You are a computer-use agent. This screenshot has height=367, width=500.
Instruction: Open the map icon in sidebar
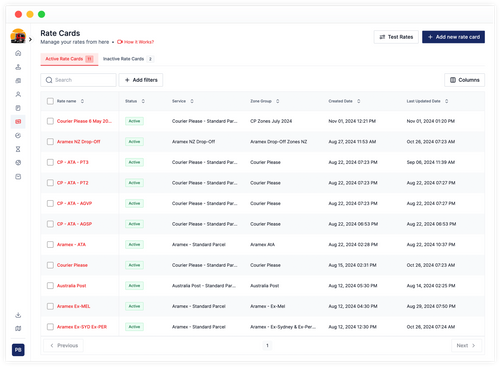(x=18, y=329)
